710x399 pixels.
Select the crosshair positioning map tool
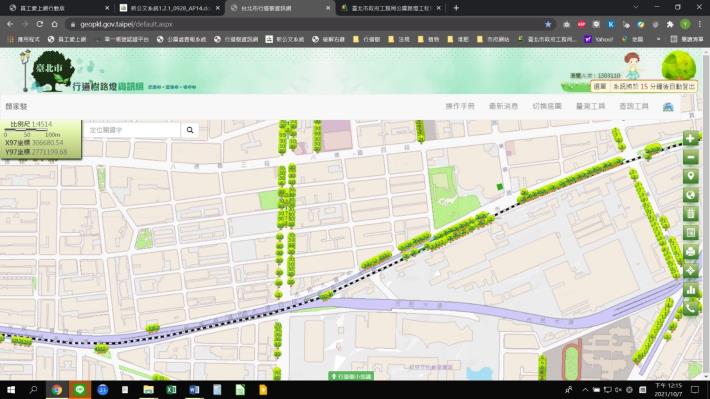click(690, 270)
